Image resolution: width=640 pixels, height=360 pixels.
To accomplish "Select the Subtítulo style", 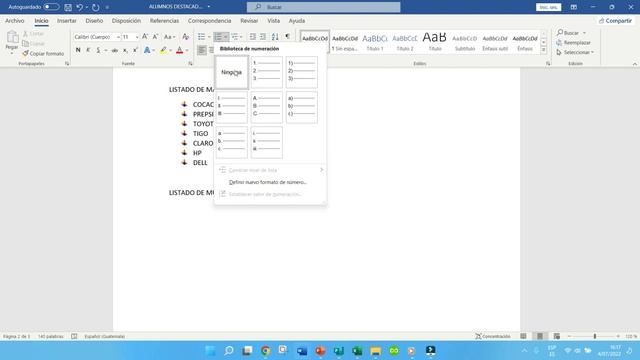I will click(x=464, y=41).
